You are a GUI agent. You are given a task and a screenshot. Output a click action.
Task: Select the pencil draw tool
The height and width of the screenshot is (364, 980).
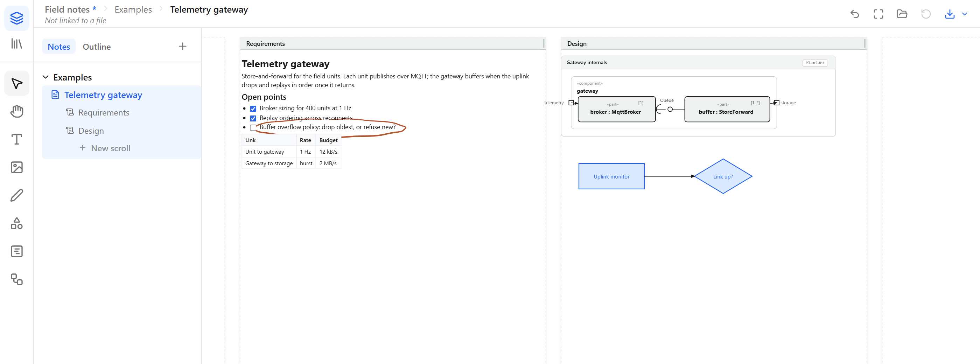(17, 196)
